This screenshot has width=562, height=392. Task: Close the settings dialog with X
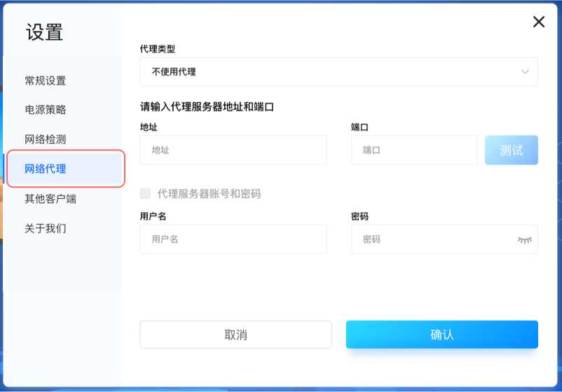click(539, 22)
